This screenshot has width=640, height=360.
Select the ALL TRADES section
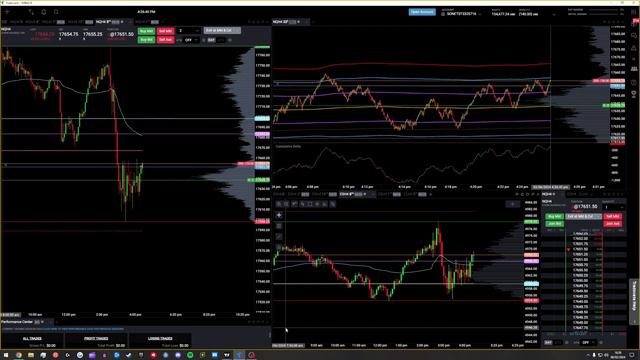[32, 338]
